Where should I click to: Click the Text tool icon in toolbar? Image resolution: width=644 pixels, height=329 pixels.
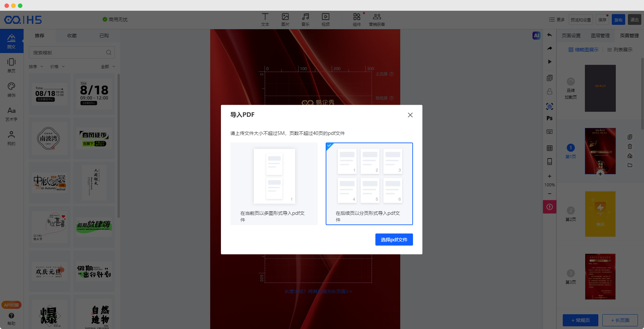pyautogui.click(x=265, y=19)
